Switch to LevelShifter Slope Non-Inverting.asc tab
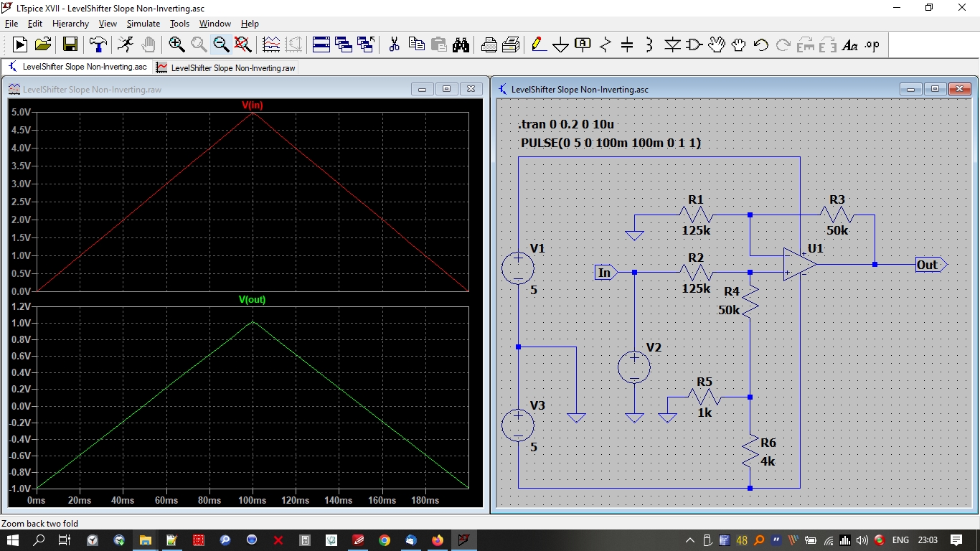Image resolution: width=980 pixels, height=551 pixels. (x=77, y=67)
